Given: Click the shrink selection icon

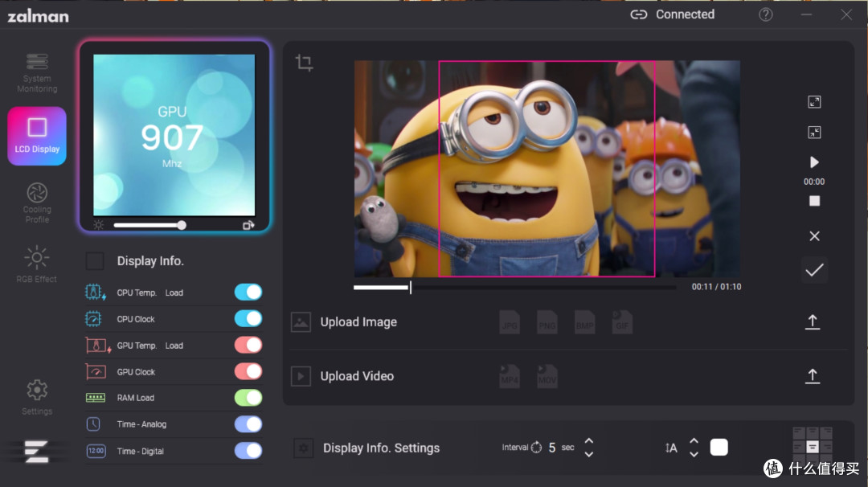Looking at the screenshot, I should click(814, 133).
